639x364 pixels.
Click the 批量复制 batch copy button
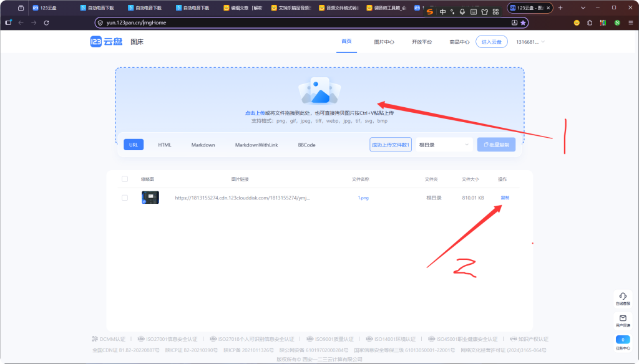click(x=496, y=145)
